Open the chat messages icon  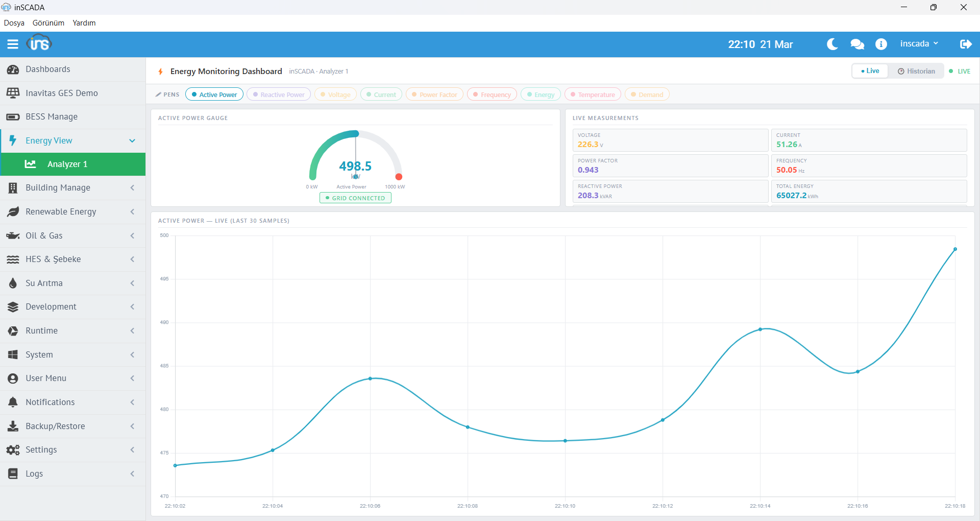coord(857,44)
